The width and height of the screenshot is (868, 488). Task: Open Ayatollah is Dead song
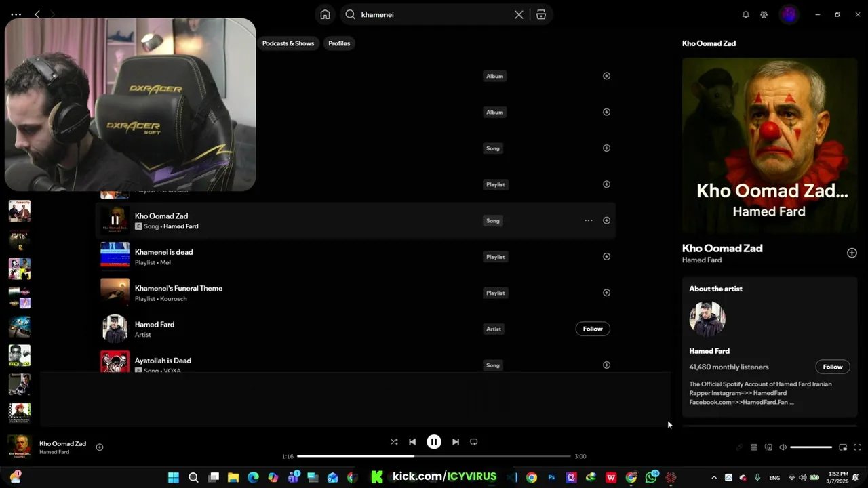[163, 361]
